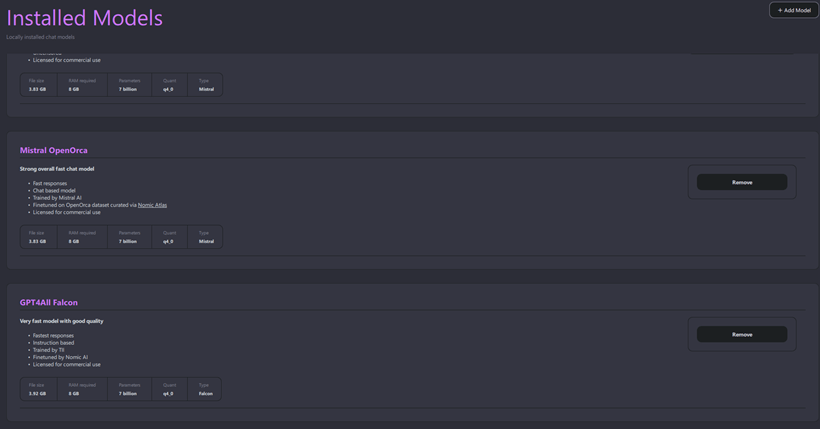Remove the Mistral OpenOrca model
Image resolution: width=820 pixels, height=429 pixels.
tap(742, 182)
